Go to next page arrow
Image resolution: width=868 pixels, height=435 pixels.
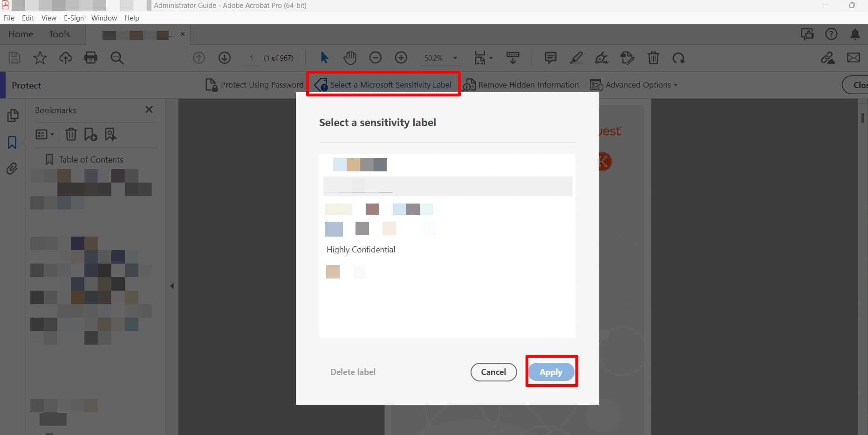tap(225, 58)
